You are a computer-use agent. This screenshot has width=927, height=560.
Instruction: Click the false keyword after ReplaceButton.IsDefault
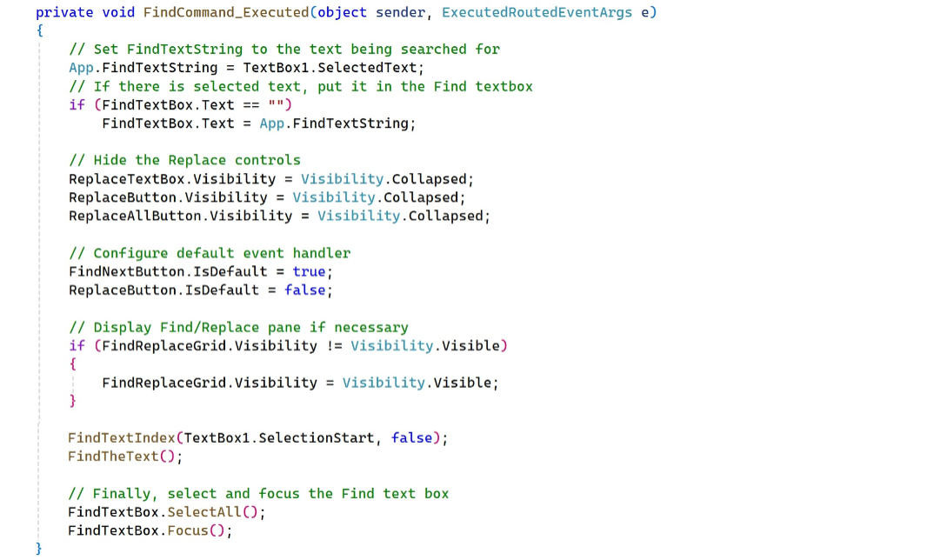click(x=304, y=290)
